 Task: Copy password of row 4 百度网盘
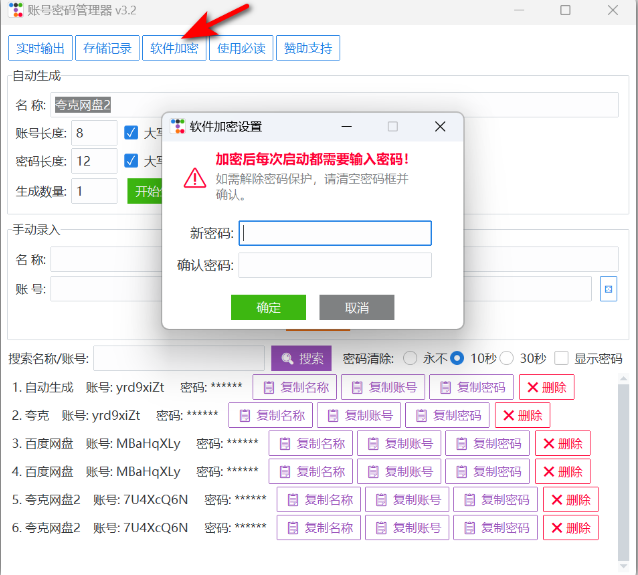click(488, 471)
